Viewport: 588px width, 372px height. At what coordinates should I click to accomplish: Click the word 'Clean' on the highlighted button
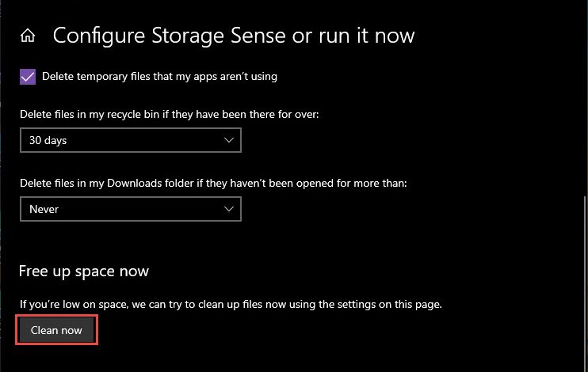44,330
